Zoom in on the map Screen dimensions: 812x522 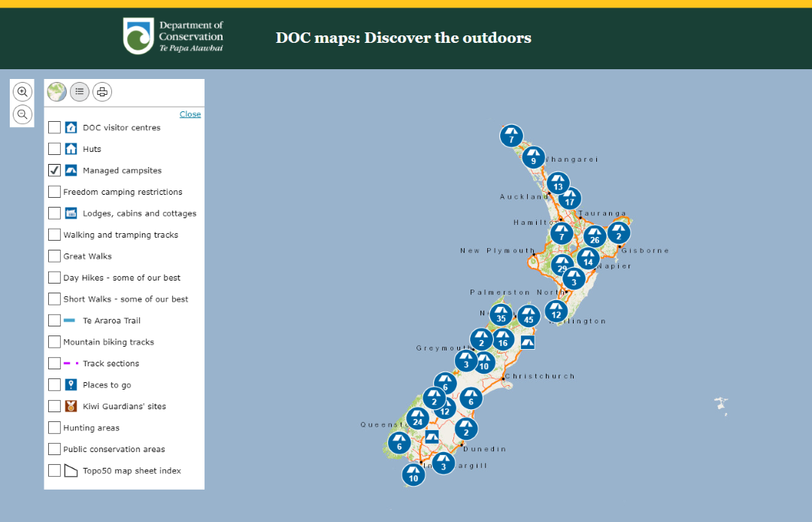tap(23, 92)
